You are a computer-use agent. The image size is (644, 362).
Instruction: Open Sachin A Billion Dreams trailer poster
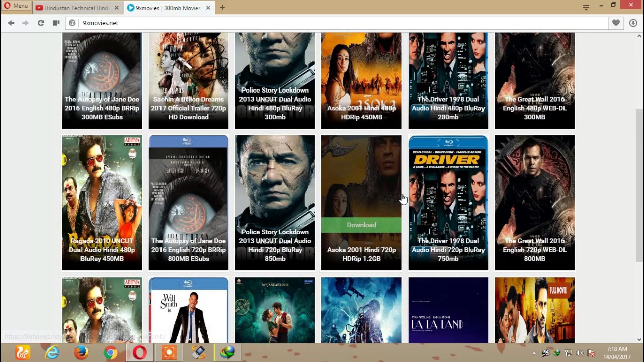tap(189, 80)
